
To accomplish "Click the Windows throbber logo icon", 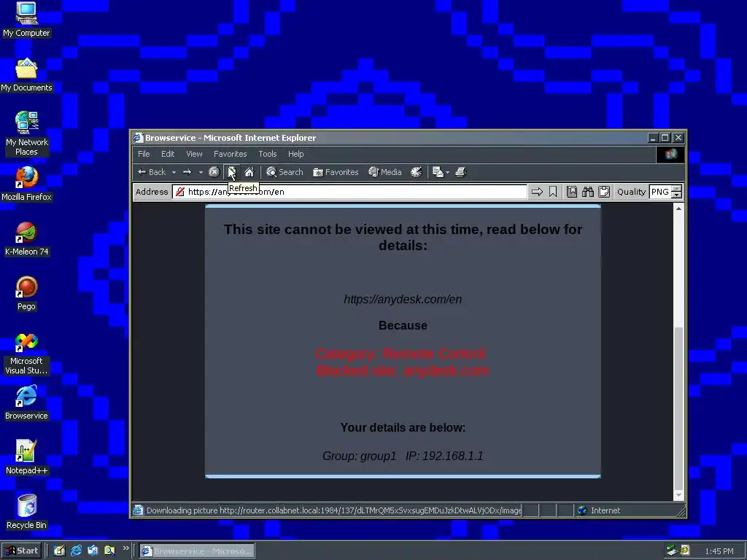I will [671, 155].
